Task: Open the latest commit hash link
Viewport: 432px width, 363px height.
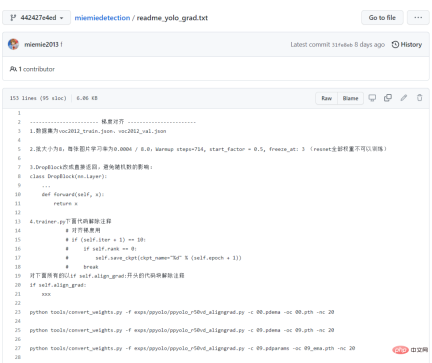Action: (x=342, y=45)
